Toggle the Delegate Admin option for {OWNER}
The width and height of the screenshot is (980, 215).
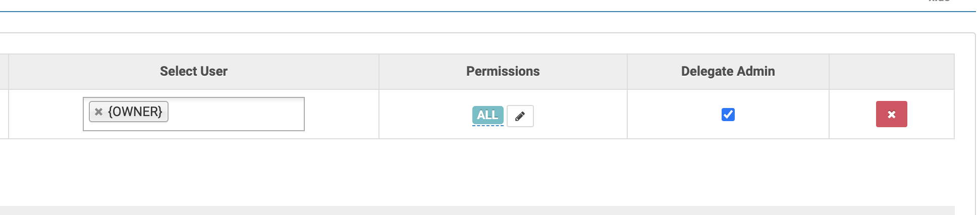click(728, 115)
